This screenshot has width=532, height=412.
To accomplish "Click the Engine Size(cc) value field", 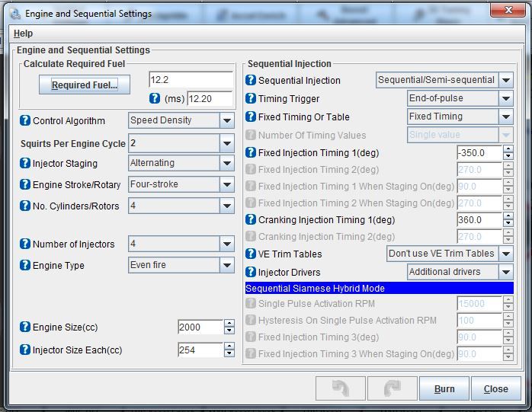I will [200, 327].
